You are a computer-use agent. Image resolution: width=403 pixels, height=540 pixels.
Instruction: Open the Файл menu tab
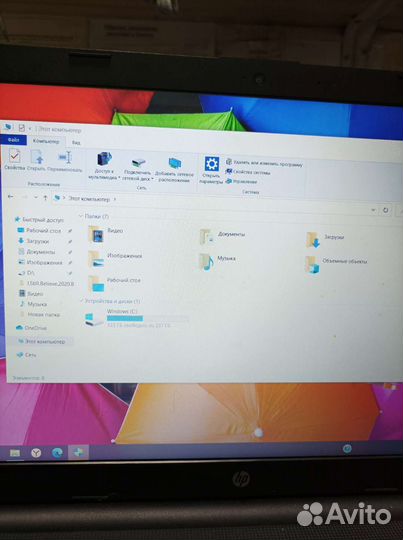(x=14, y=140)
